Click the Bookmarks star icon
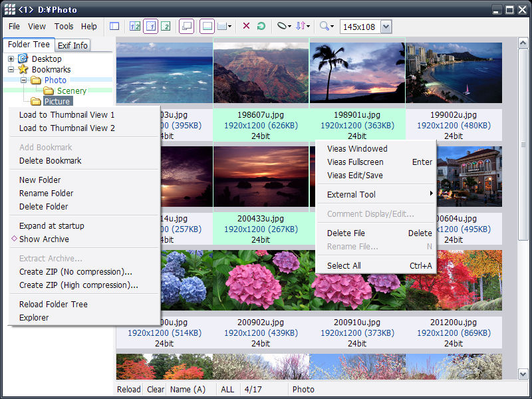This screenshot has width=532, height=399. click(23, 69)
